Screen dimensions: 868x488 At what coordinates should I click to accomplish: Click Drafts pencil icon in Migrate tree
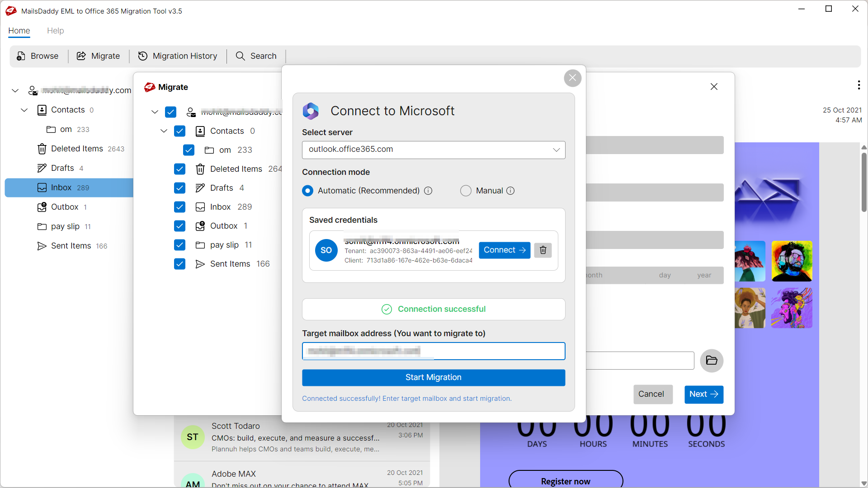pos(200,188)
